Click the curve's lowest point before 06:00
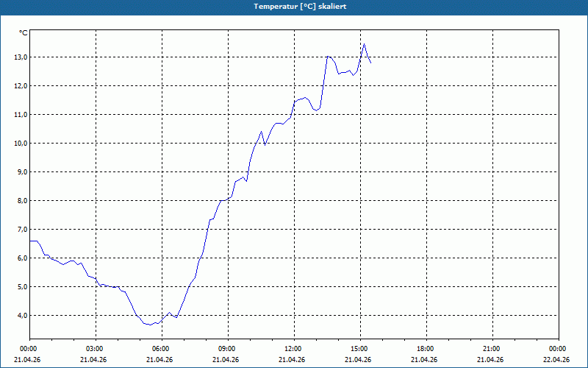This screenshot has height=368, width=588. [x=151, y=325]
